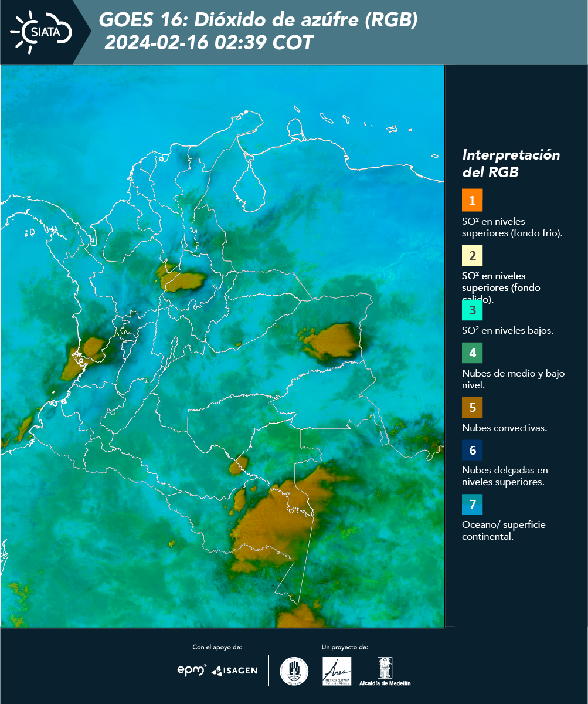Click the Alcaldía de Medellín logo
588x704 pixels.
(385, 671)
